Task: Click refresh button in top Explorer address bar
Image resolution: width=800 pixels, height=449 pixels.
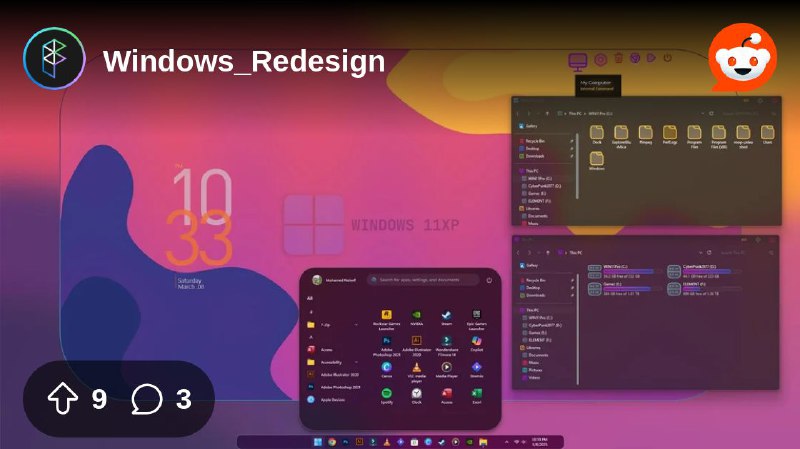Action: (711, 113)
